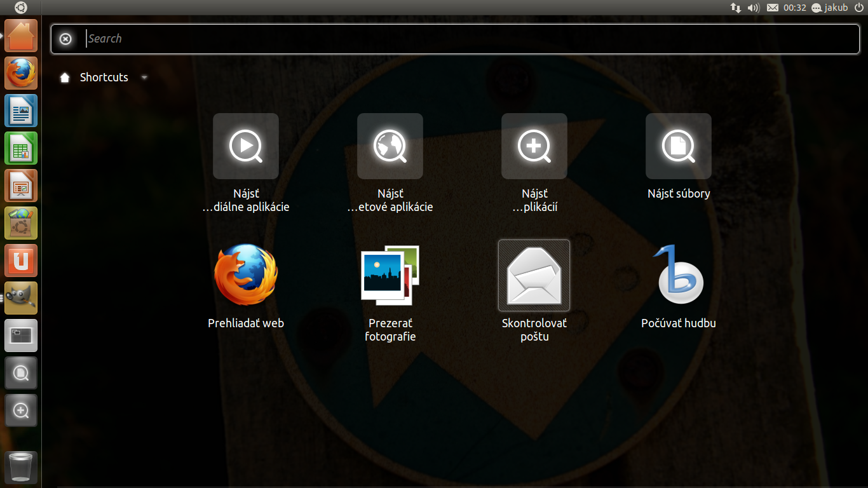Screen dimensions: 868x488
Task: Expand the Shortcuts dropdown arrow
Action: pos(144,78)
